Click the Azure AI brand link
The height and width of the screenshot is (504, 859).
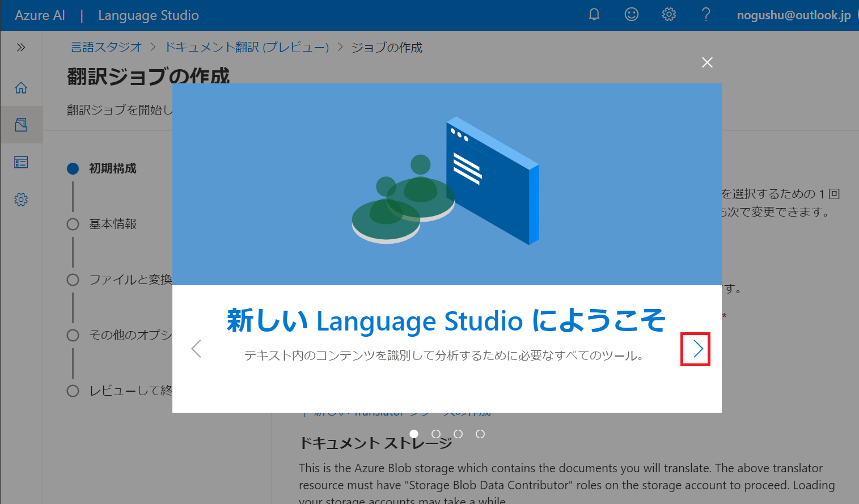pos(40,15)
